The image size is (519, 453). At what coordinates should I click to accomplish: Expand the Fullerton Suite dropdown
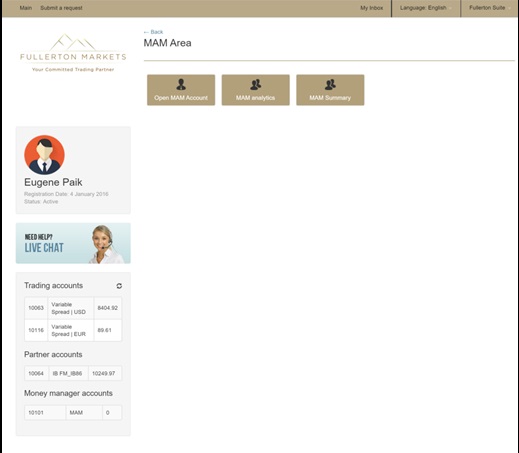tap(490, 8)
